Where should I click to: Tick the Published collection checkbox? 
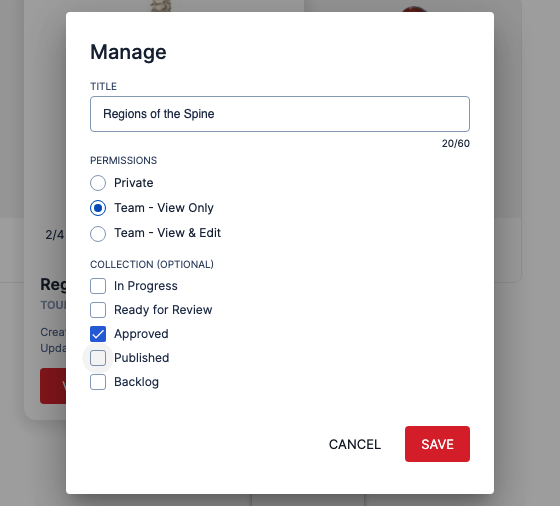(98, 358)
